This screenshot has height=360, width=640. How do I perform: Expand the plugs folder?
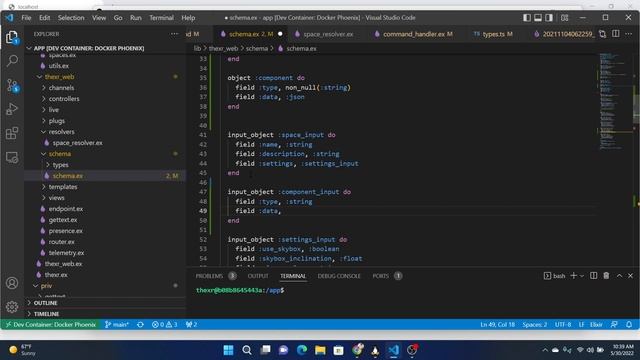tap(44, 121)
